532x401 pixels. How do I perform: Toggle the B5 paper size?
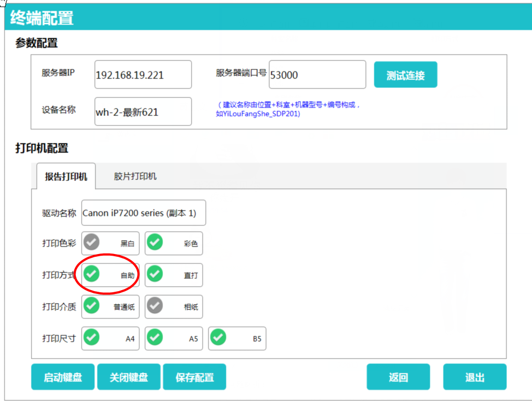point(237,338)
